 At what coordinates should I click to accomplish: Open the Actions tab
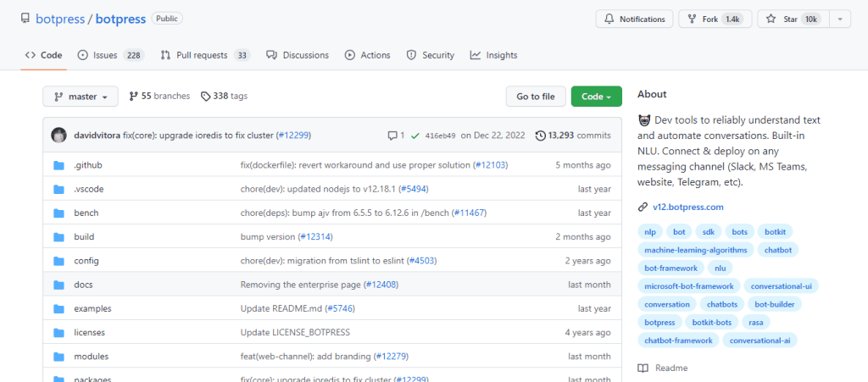coord(368,55)
